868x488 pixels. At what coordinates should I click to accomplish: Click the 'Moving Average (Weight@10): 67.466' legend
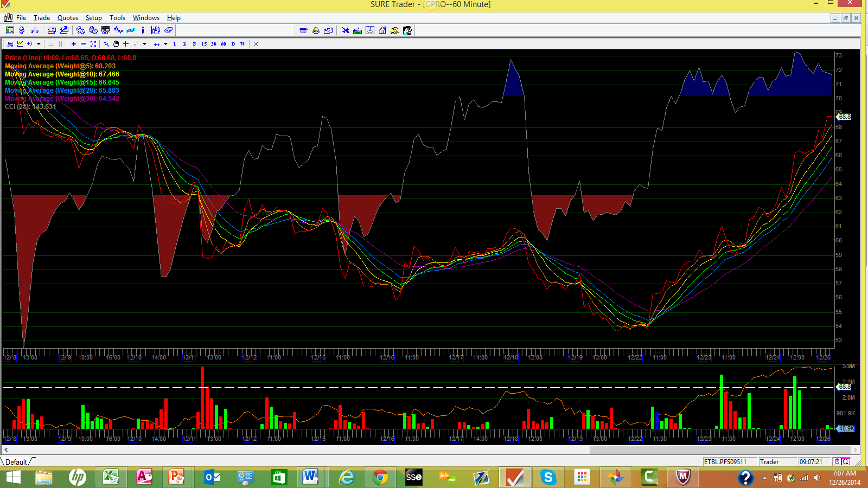(62, 74)
